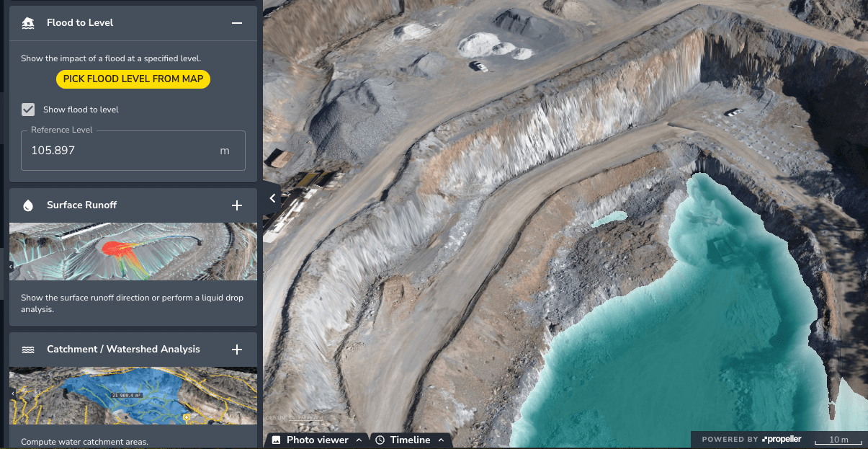Viewport: 868px width, 449px height.
Task: Click the Flood to Level house icon
Action: tap(28, 23)
